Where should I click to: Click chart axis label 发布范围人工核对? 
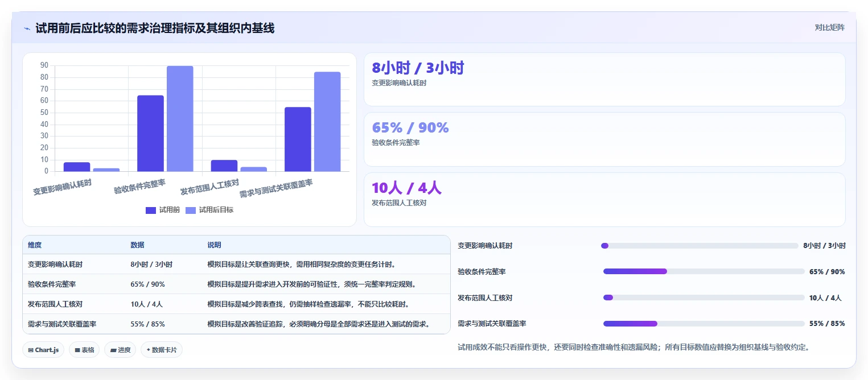pos(209,186)
